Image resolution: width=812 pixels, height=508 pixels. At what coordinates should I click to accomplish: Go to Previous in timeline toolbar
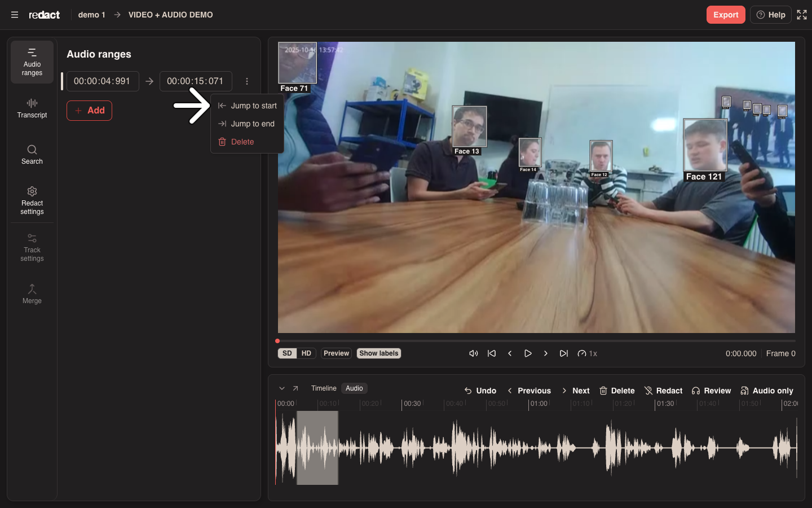tap(529, 391)
